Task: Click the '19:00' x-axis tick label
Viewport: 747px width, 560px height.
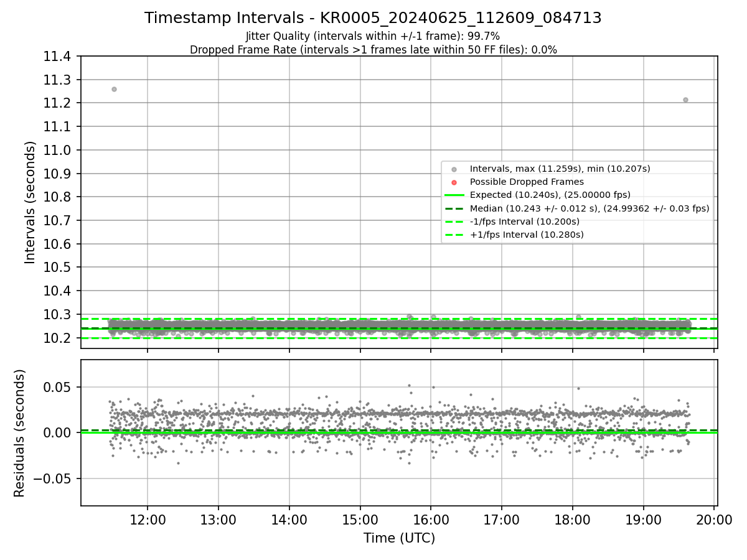Action: point(644,519)
